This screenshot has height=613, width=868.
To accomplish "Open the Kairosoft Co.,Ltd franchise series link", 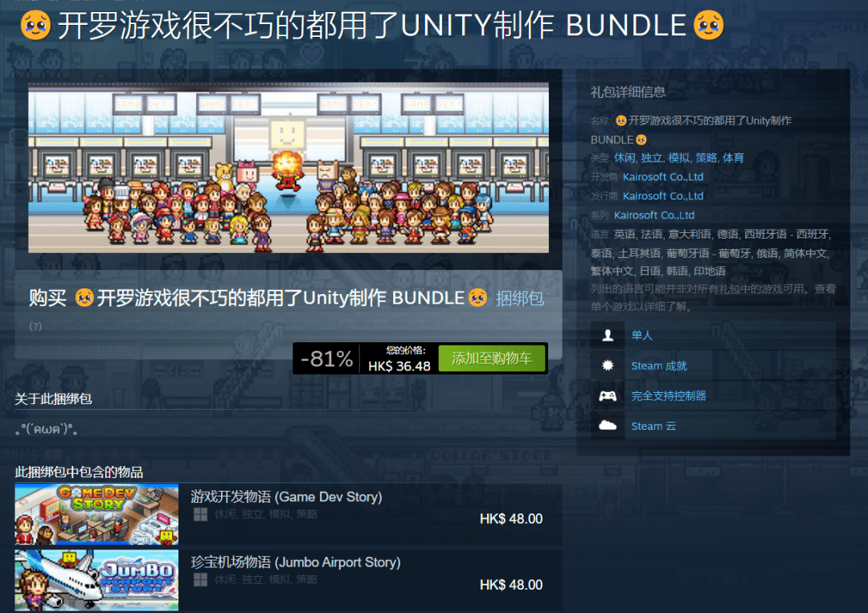I will (x=653, y=215).
